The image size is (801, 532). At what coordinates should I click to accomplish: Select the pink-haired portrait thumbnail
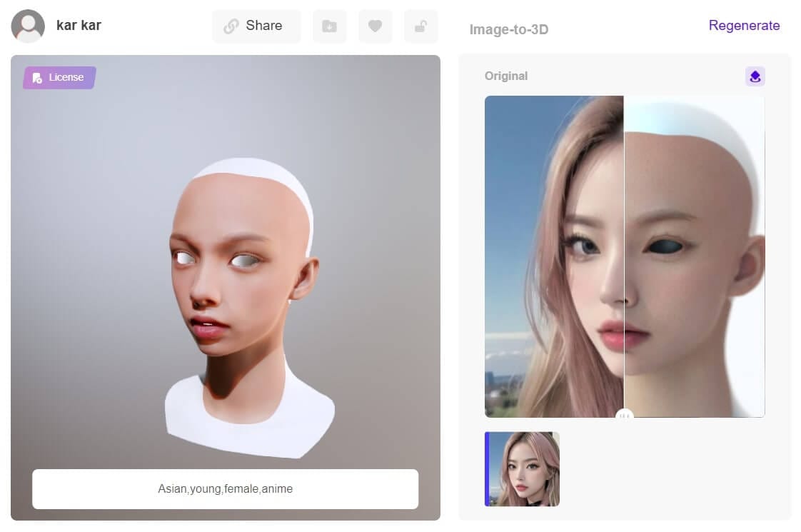click(x=523, y=468)
